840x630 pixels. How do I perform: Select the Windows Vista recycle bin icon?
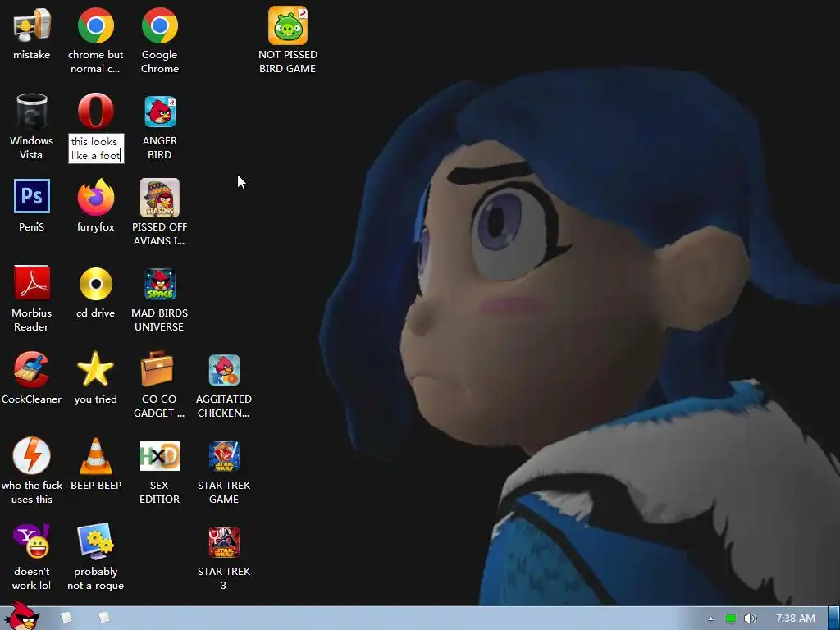pos(32,112)
